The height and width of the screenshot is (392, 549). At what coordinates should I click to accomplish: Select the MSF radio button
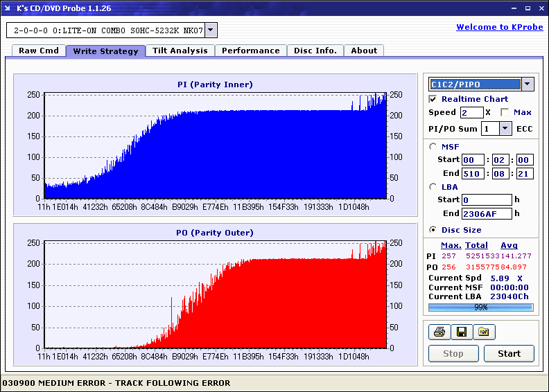pos(433,147)
